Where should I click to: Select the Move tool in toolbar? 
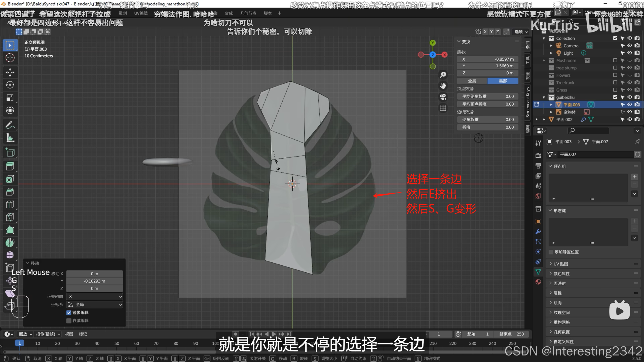tap(10, 72)
